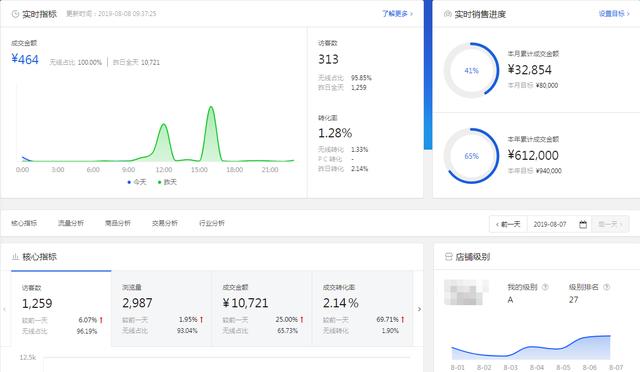
Task: Switch to the 交易分析 tab
Action: point(165,223)
